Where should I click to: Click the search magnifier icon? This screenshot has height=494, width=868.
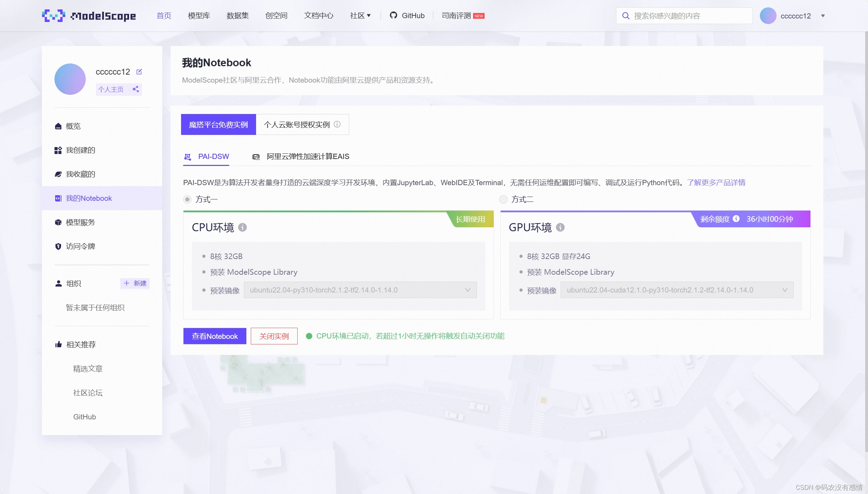tap(626, 16)
